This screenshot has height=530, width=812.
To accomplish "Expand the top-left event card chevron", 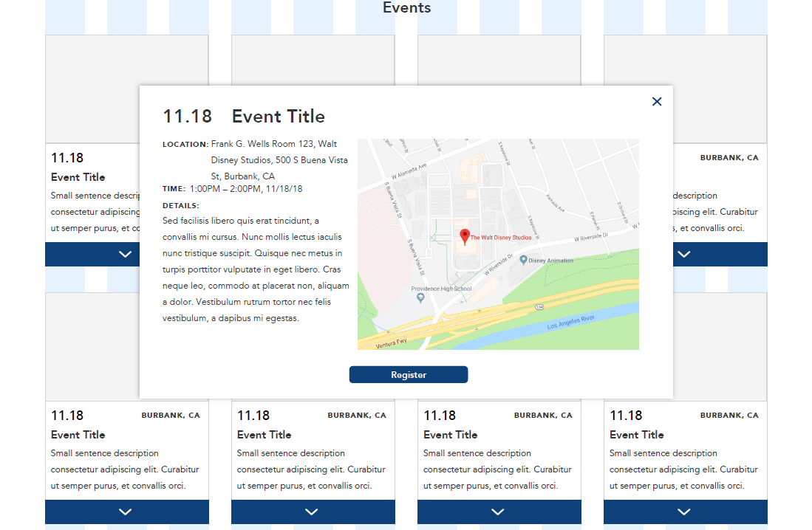I will pos(126,254).
